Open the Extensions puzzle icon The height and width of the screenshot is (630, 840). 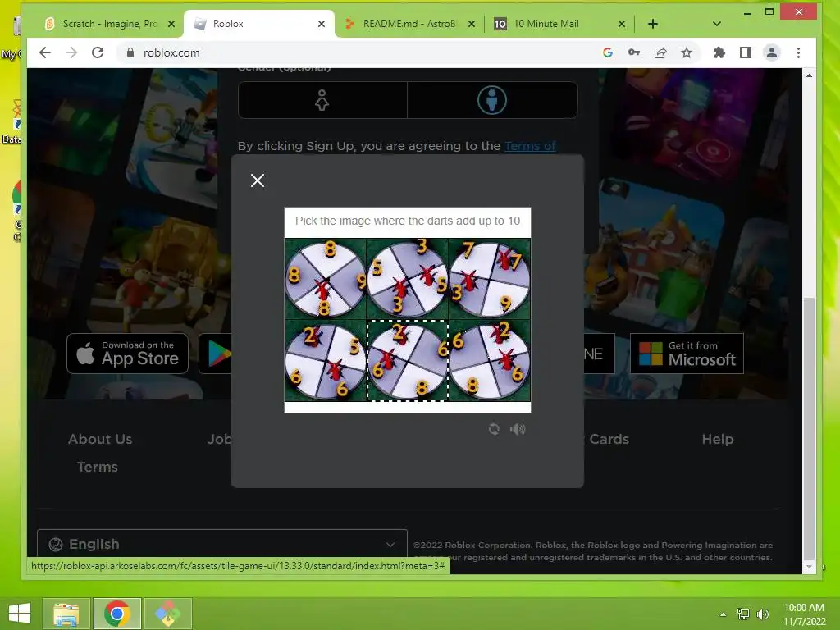pos(719,52)
